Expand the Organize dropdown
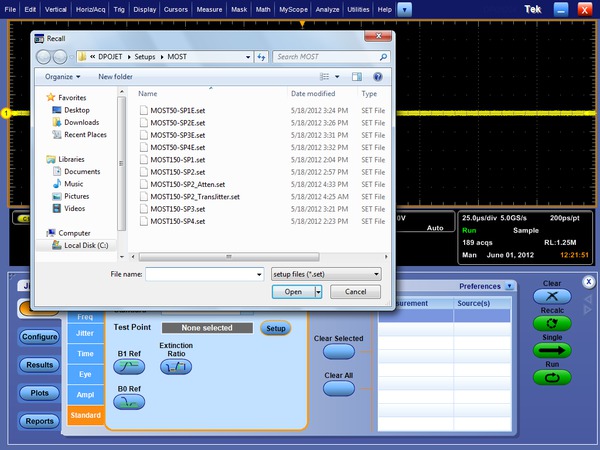Image resolution: width=600 pixels, height=450 pixels. click(64, 76)
